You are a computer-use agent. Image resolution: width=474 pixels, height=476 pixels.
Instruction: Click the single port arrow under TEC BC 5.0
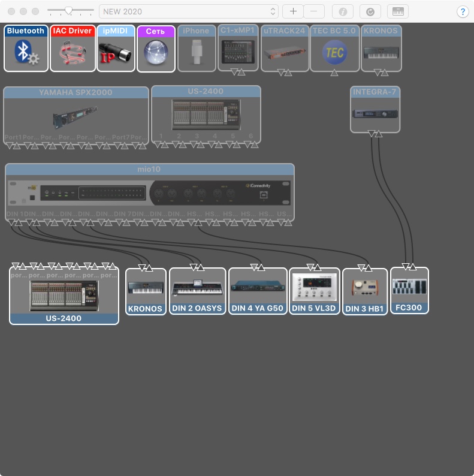coord(334,73)
